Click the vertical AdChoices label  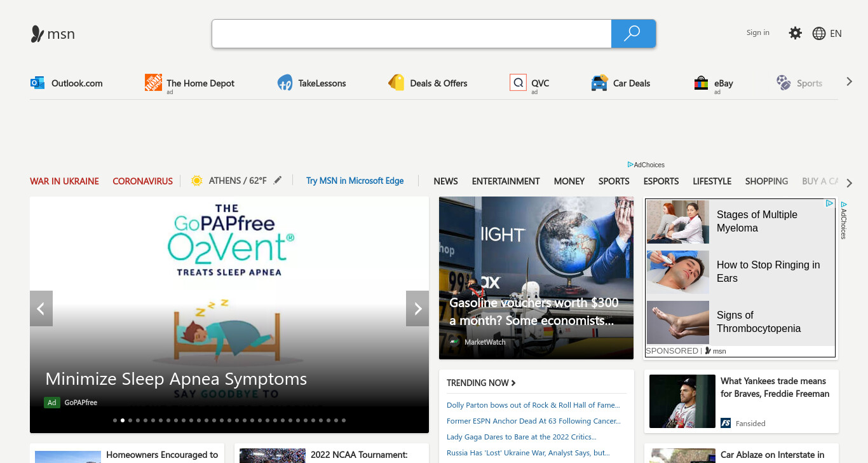click(x=844, y=220)
